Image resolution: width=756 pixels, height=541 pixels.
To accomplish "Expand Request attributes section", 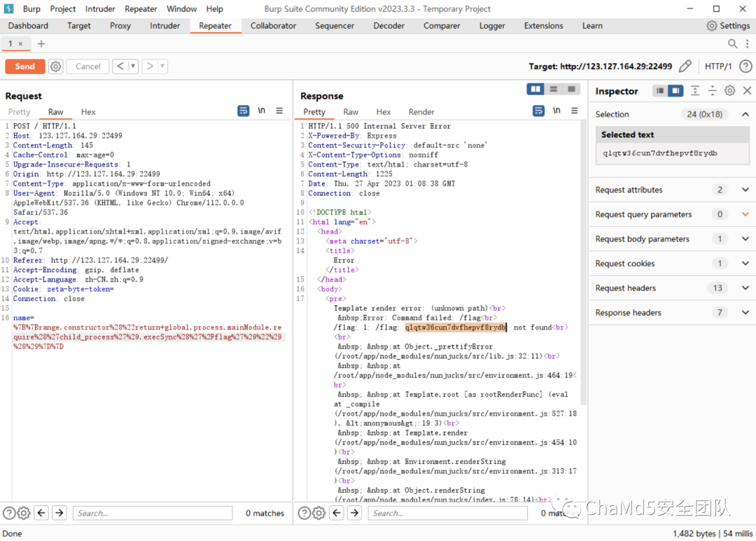I will 745,190.
